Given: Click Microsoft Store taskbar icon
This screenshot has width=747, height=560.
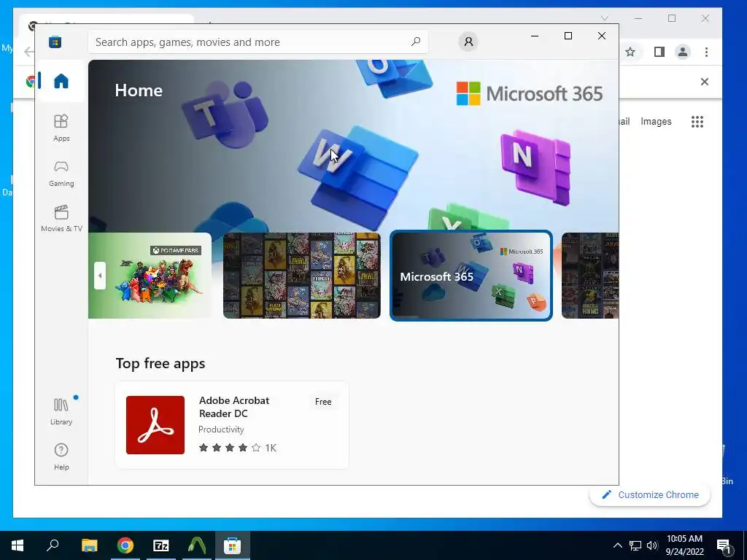Looking at the screenshot, I should point(233,545).
